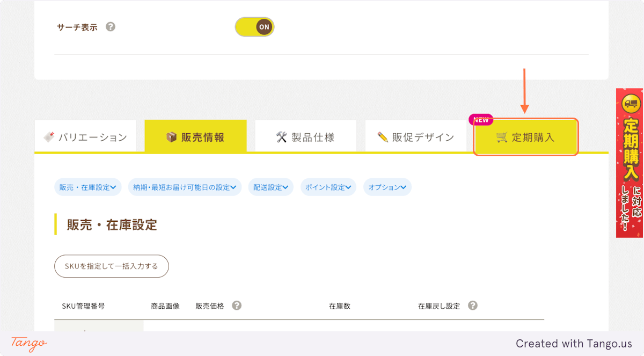This screenshot has width=644, height=356.
Task: Open the 配送設定 dropdown
Action: [271, 187]
